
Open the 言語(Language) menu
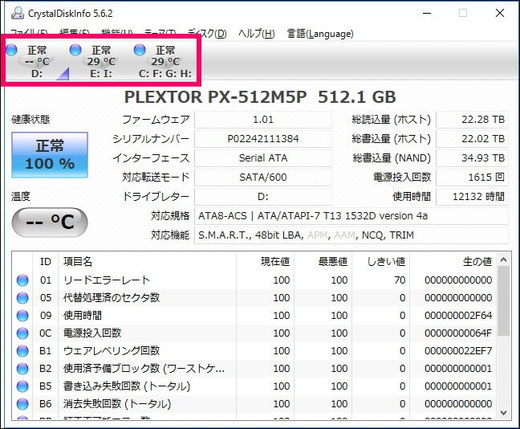coord(320,34)
